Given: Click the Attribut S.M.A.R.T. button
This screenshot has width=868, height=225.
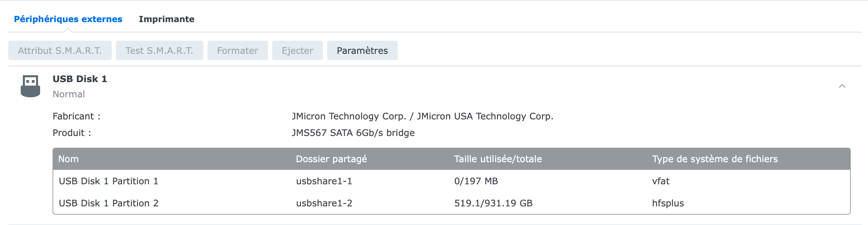Looking at the screenshot, I should coord(60,51).
